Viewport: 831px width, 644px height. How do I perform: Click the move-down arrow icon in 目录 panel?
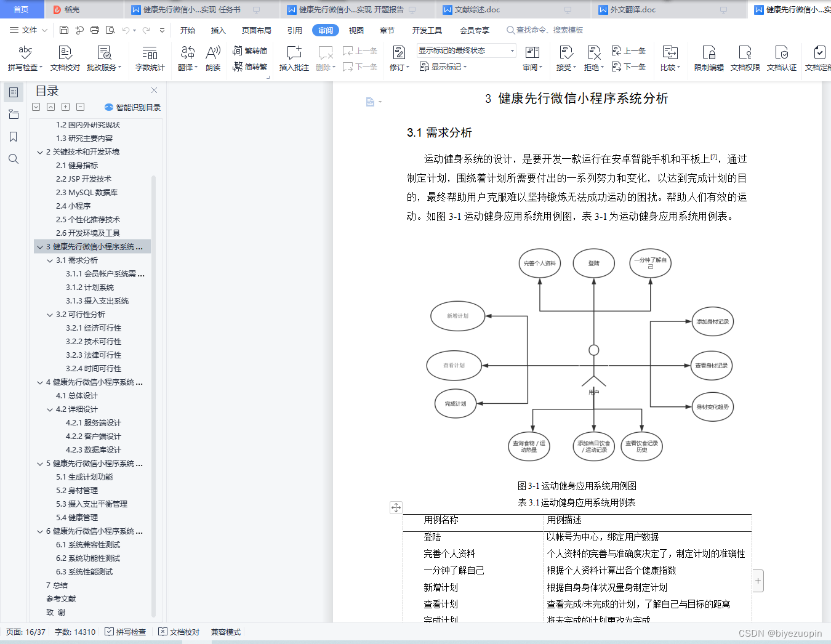click(36, 107)
